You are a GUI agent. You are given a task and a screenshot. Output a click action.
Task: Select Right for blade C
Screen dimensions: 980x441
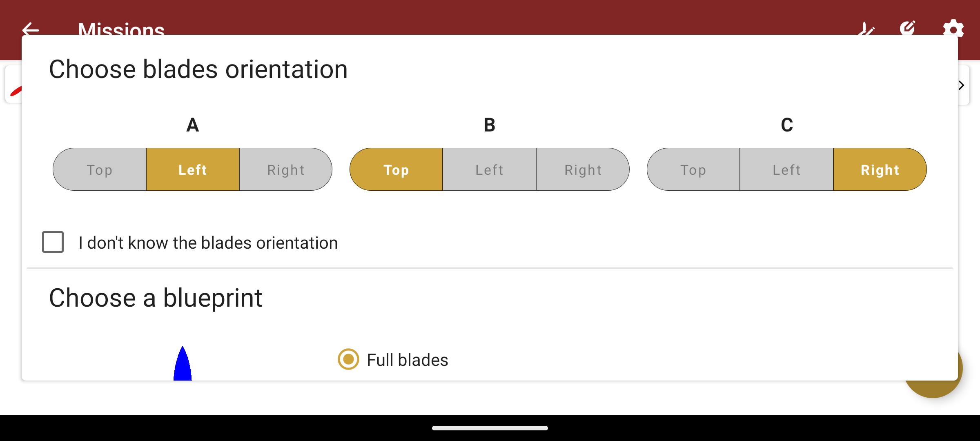point(880,169)
